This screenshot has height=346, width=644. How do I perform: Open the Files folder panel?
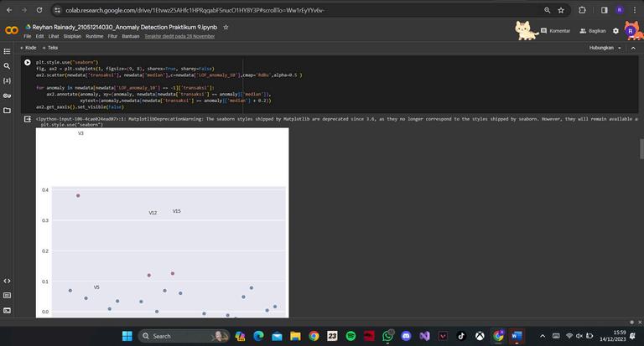7,111
